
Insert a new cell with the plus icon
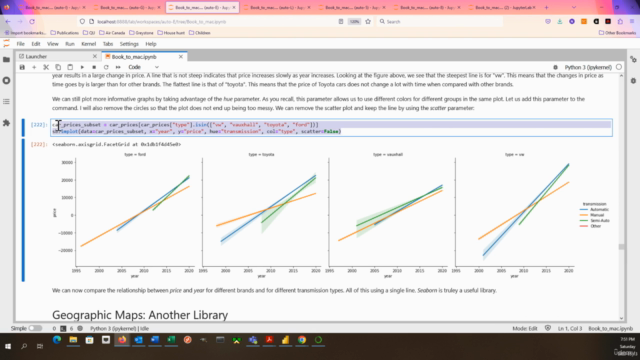point(34,67)
